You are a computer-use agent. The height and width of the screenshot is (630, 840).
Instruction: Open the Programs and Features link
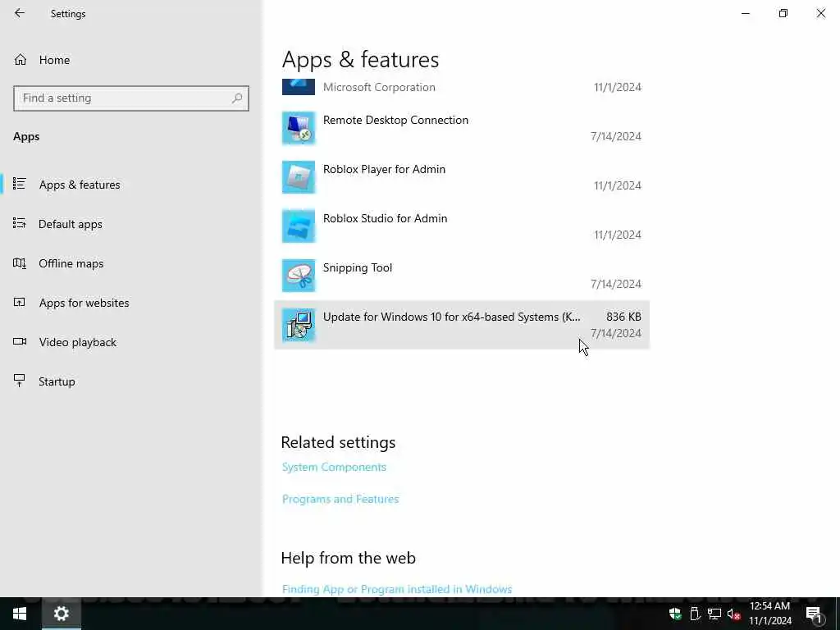(340, 500)
